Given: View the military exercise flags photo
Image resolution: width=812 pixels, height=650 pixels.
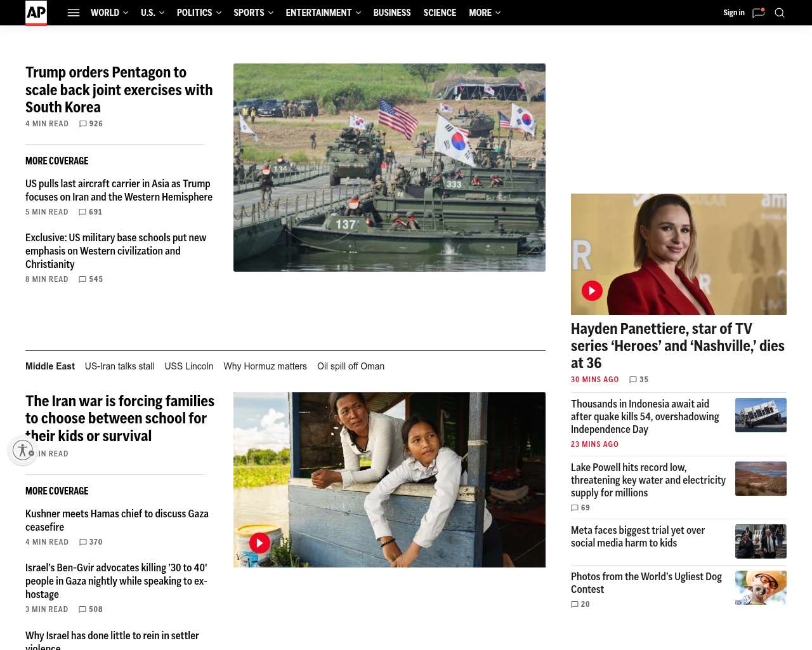Looking at the screenshot, I should click(x=390, y=168).
